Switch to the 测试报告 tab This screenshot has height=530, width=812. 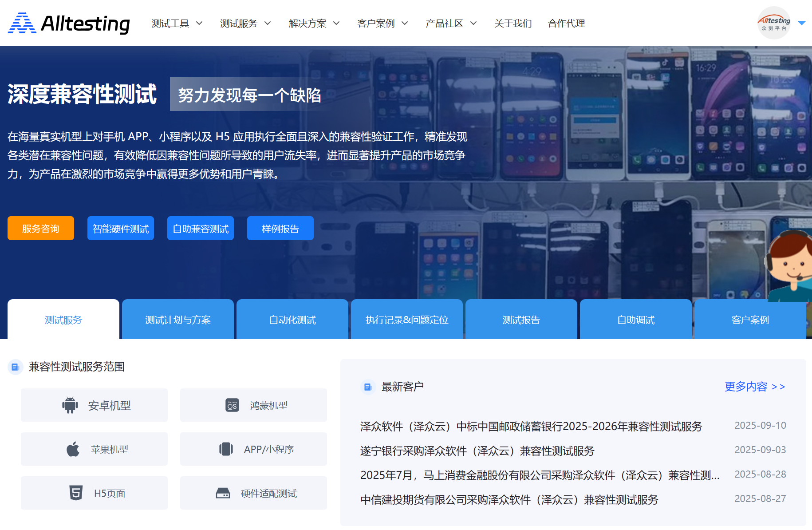[x=521, y=320]
